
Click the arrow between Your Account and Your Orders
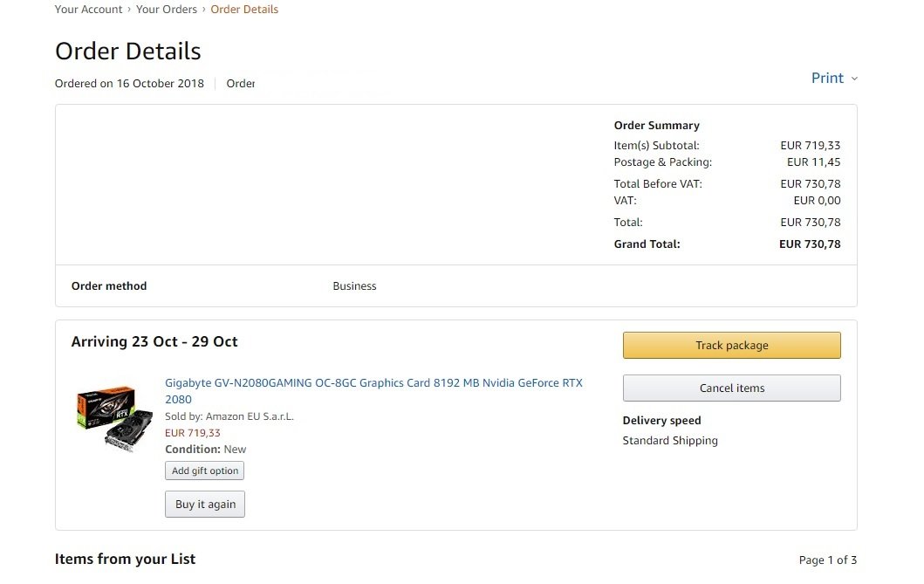click(129, 10)
